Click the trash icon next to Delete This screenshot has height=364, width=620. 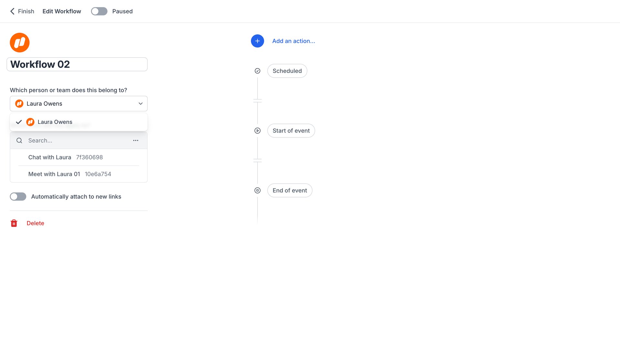point(14,223)
